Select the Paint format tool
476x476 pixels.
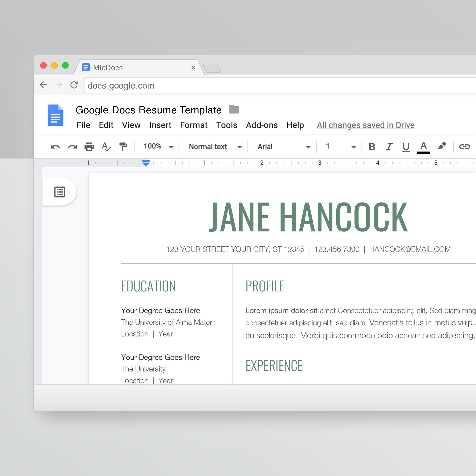click(123, 147)
